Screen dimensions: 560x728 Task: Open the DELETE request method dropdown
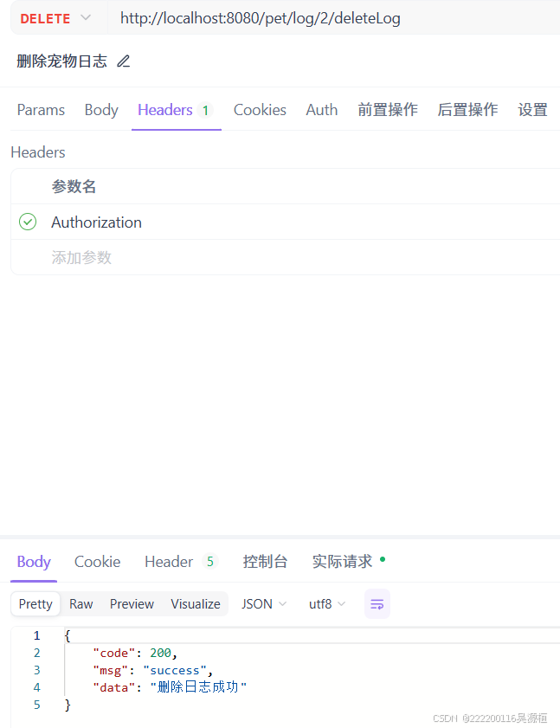tap(55, 18)
